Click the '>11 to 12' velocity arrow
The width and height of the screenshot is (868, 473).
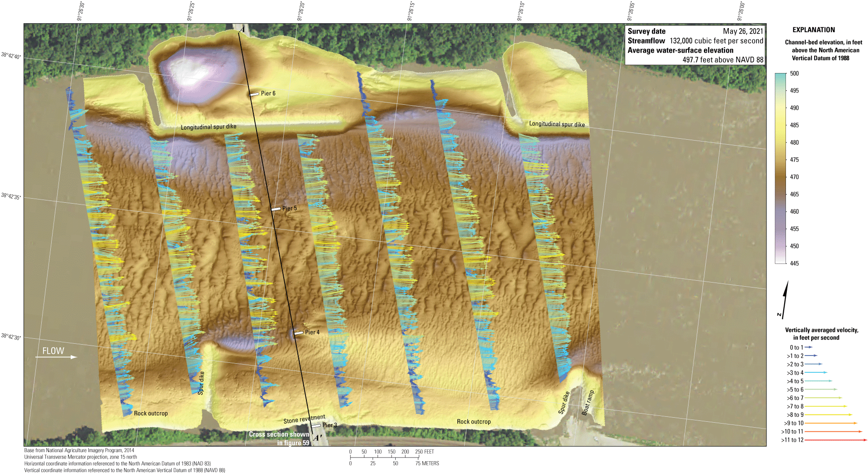836,440
